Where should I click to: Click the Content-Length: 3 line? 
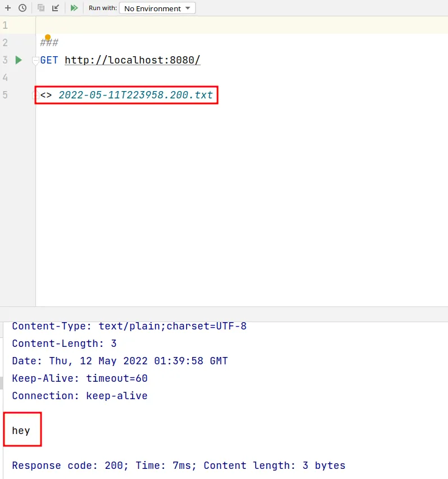click(x=64, y=344)
